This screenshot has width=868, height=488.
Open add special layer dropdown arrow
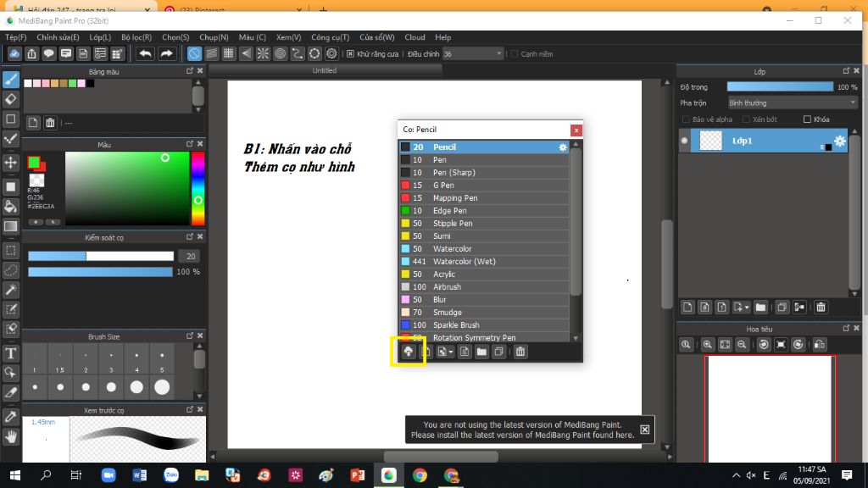click(746, 307)
